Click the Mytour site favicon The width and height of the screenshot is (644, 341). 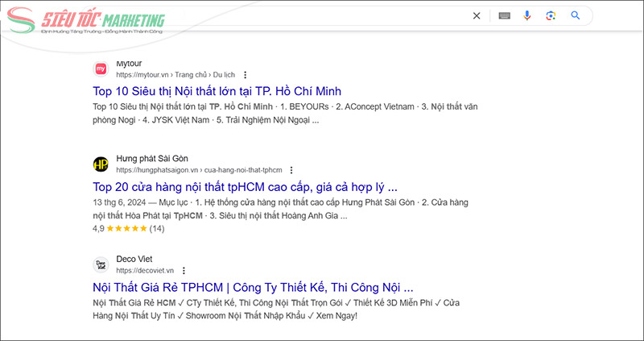click(101, 69)
